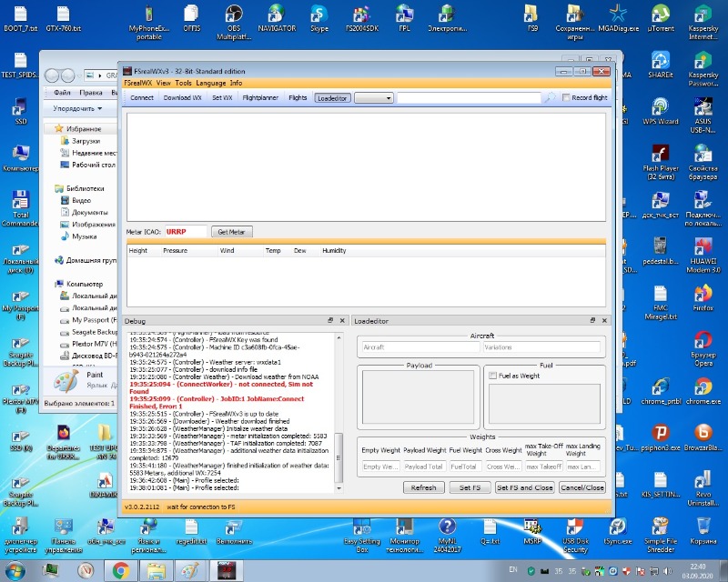
Task: Click the Variations field in Loadeditor
Action: [541, 346]
